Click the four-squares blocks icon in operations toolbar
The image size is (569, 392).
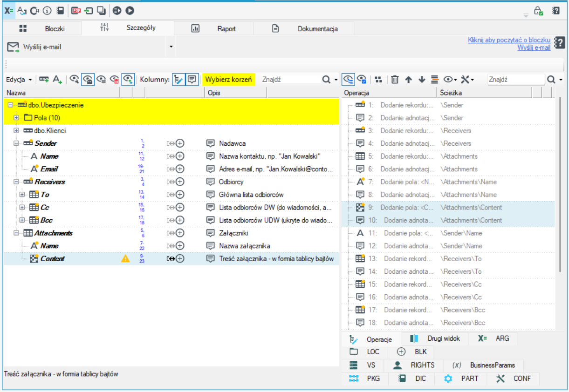point(378,80)
